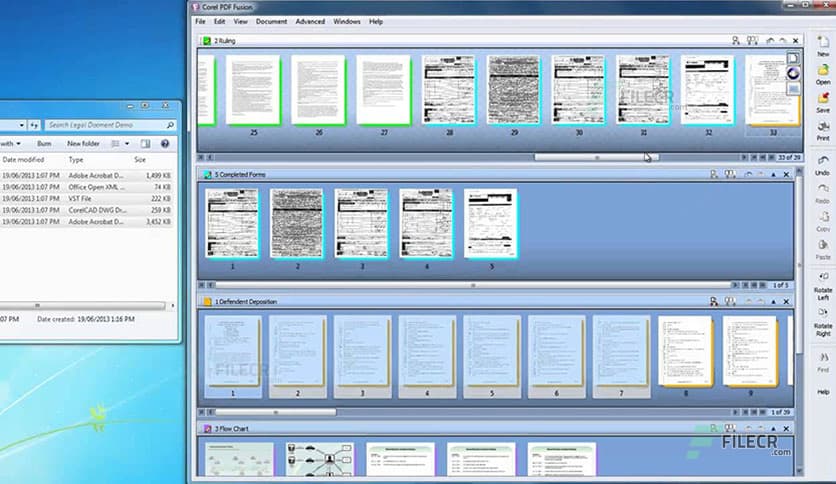The height and width of the screenshot is (484, 836).
Task: Click the single-page view icon in Defendent Deposition header
Action: 714,302
